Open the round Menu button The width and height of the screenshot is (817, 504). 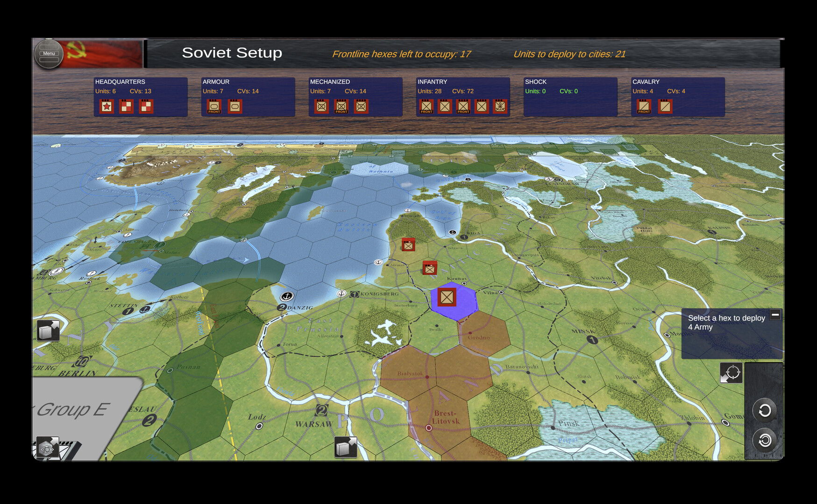[49, 54]
